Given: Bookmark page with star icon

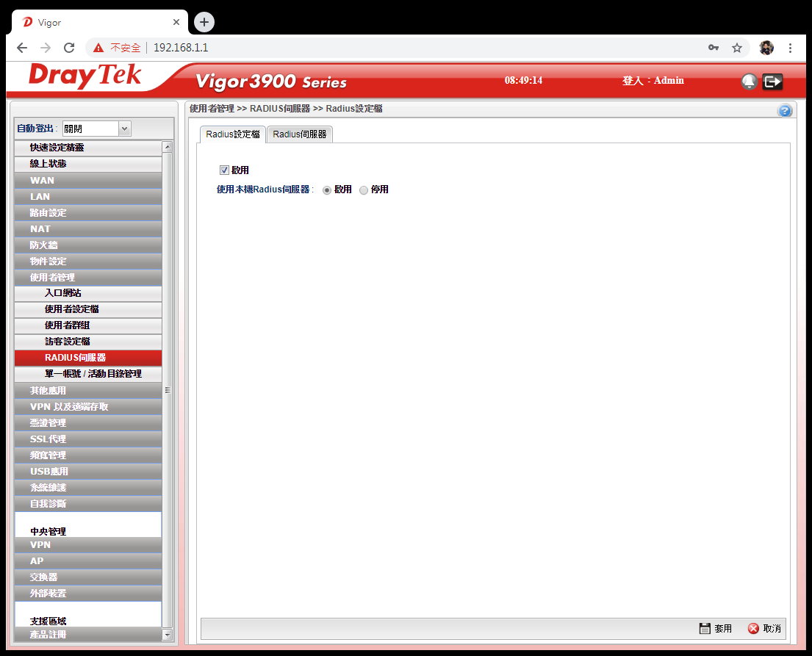Looking at the screenshot, I should (736, 48).
